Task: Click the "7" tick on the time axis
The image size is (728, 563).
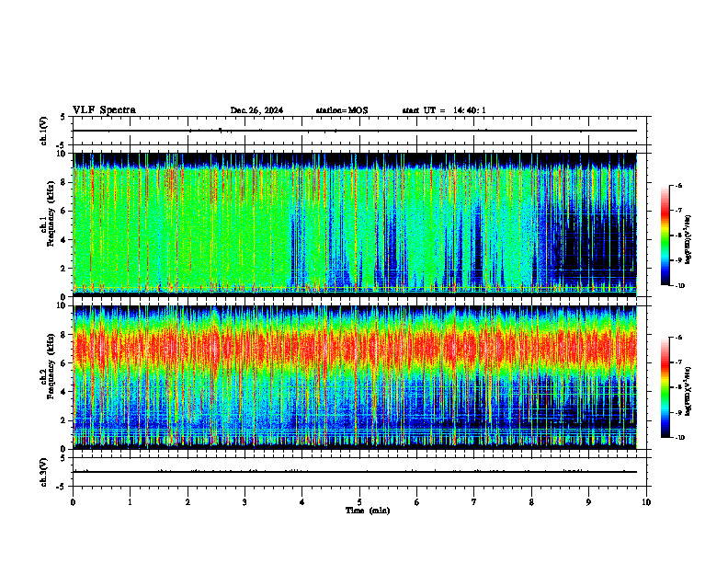Action: pyautogui.click(x=474, y=502)
